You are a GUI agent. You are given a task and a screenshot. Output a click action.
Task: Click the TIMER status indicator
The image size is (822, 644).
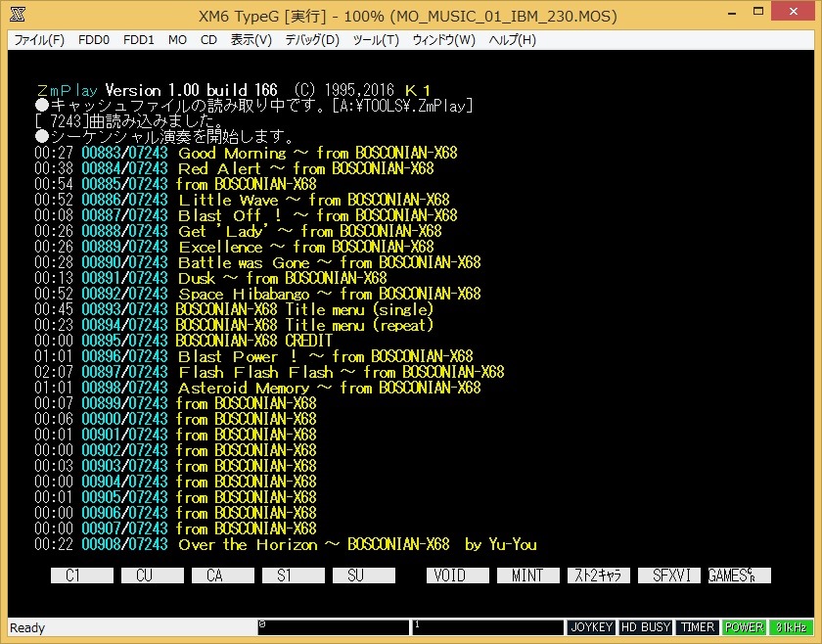point(697,627)
